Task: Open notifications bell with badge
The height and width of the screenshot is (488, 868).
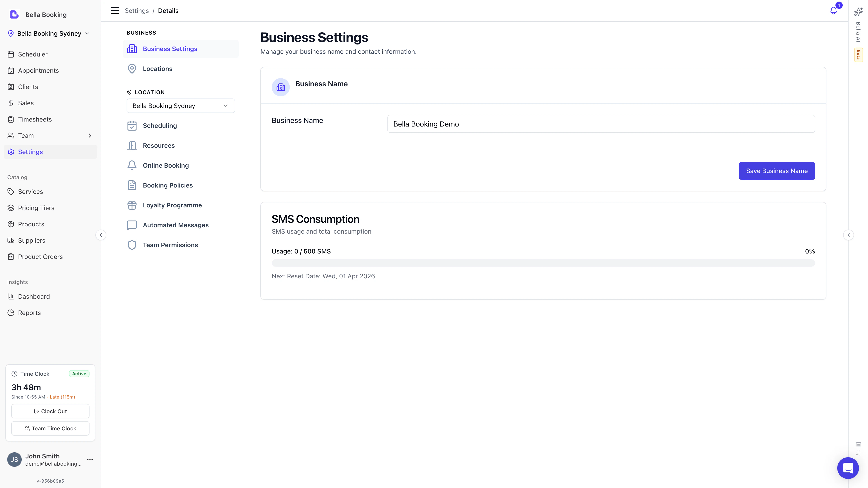Action: [x=833, y=10]
